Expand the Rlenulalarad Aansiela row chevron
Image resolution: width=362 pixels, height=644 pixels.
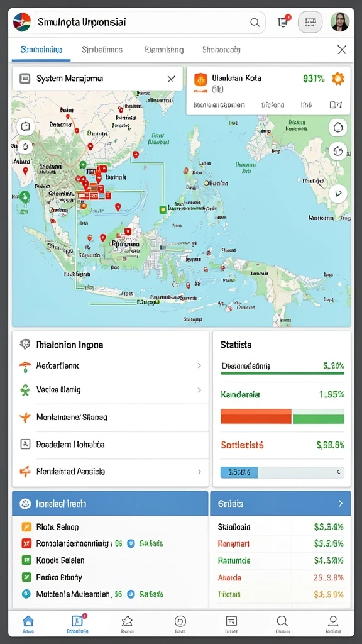199,472
